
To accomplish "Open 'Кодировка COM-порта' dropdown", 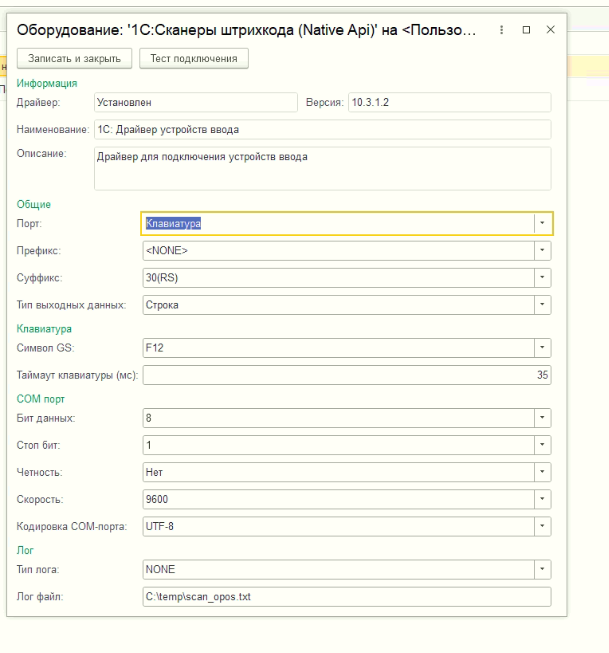I will [542, 525].
